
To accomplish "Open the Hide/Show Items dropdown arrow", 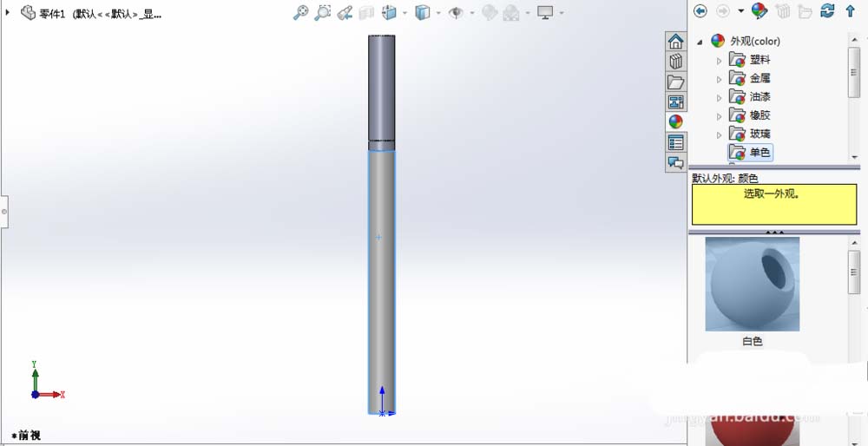I will 471,13.
